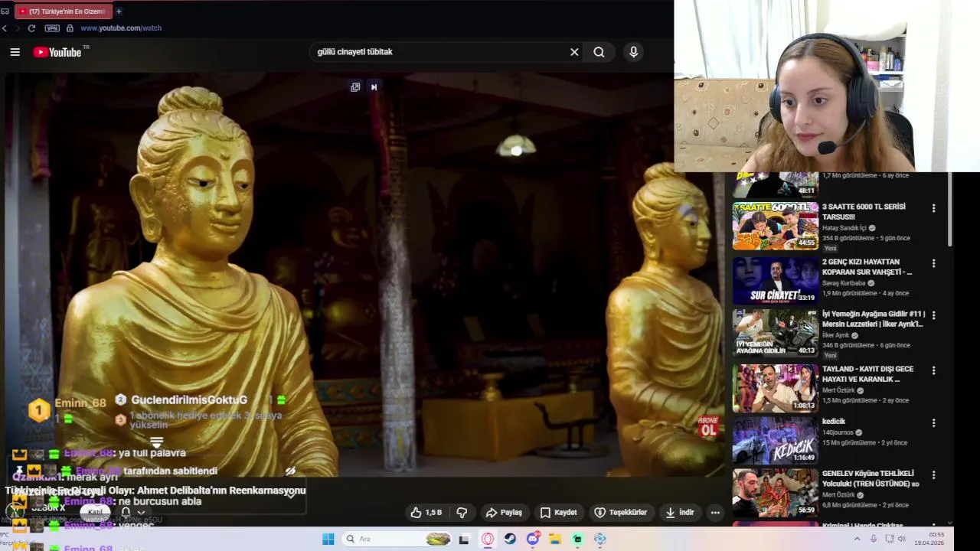The width and height of the screenshot is (980, 551).
Task: Open options for GENELEV Köyüne video
Action: tap(933, 474)
